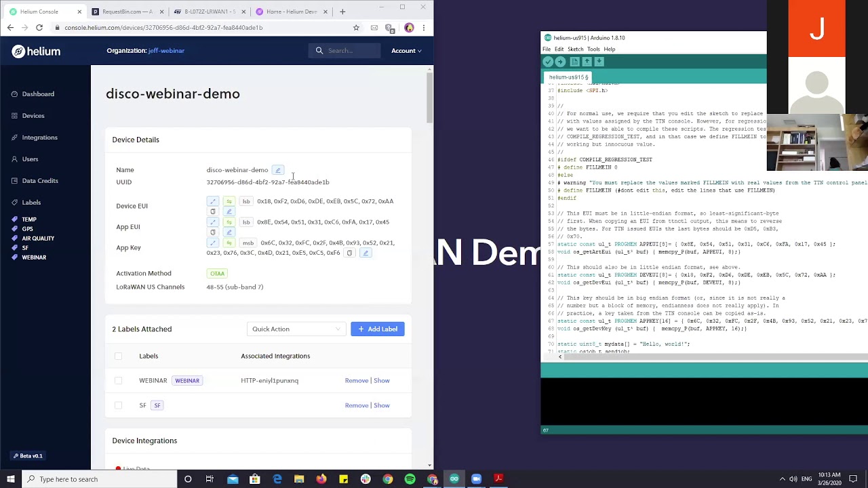
Task: Select the TEMP label in sidebar
Action: click(x=24, y=220)
